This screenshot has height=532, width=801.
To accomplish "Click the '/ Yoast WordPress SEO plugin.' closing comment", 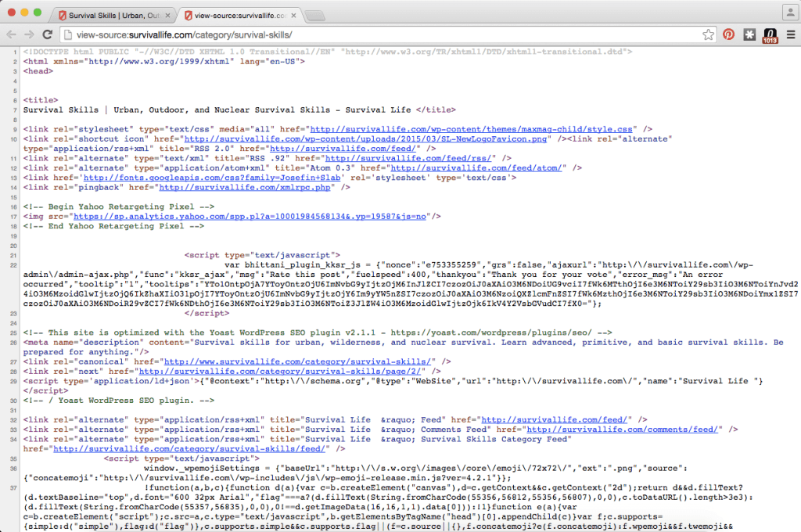I will [119, 401].
